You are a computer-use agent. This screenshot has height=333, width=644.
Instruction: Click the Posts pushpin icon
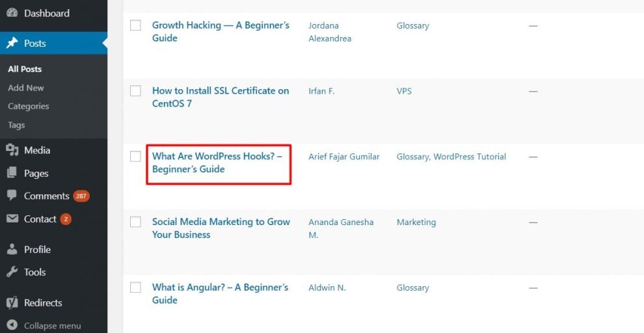(x=12, y=44)
